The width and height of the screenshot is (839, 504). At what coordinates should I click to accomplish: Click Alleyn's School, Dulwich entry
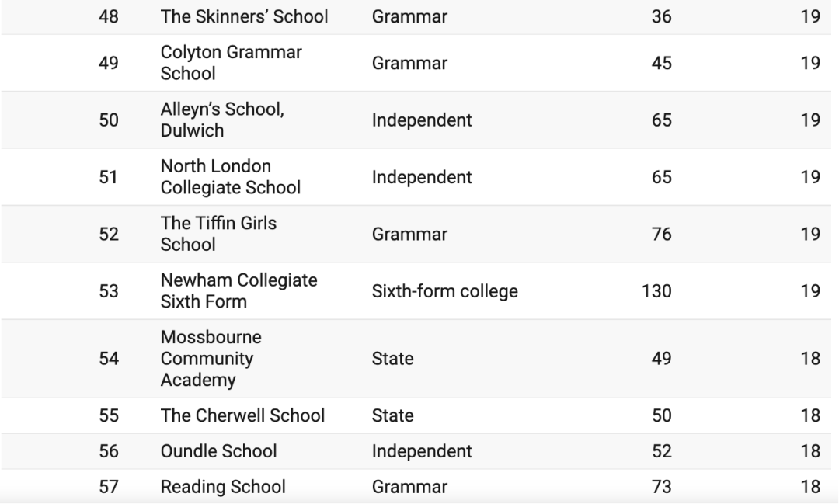(222, 120)
